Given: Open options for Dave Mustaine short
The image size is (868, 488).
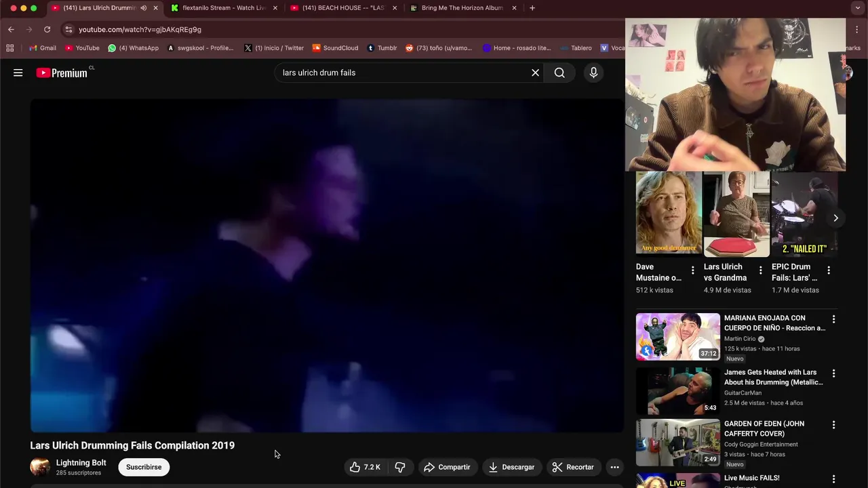Looking at the screenshot, I should coord(692,270).
